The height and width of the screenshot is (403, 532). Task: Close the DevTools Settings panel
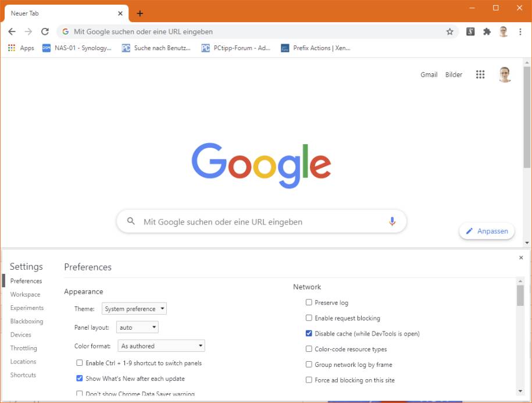521,258
